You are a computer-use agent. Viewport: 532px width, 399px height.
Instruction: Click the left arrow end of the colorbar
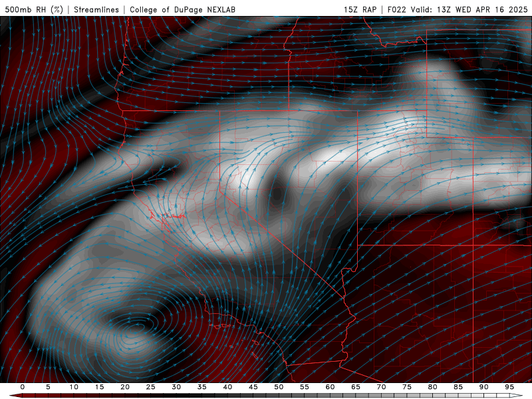tap(15, 396)
